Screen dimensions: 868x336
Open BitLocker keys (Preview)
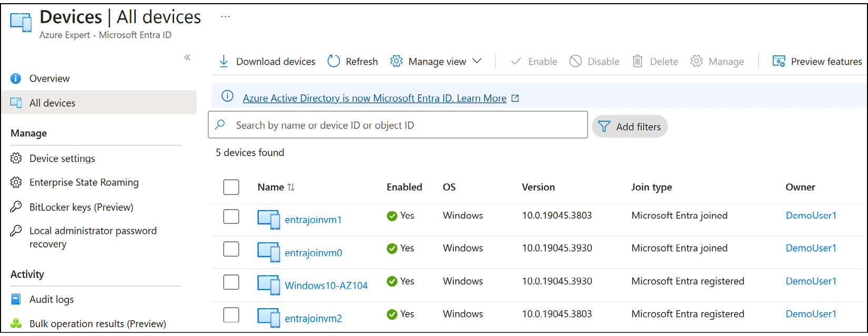81,207
